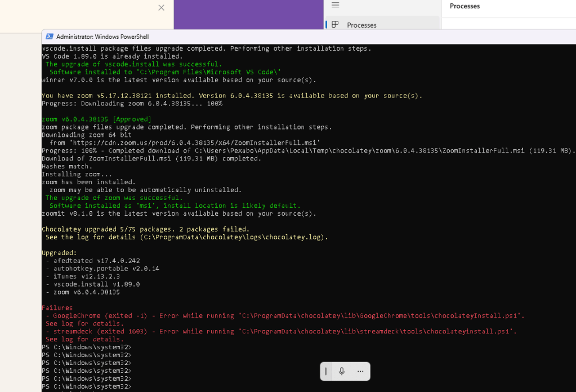Click 'Chocolatey upgraded 5/75 packages' summary line
The image size is (576, 392).
click(x=145, y=229)
